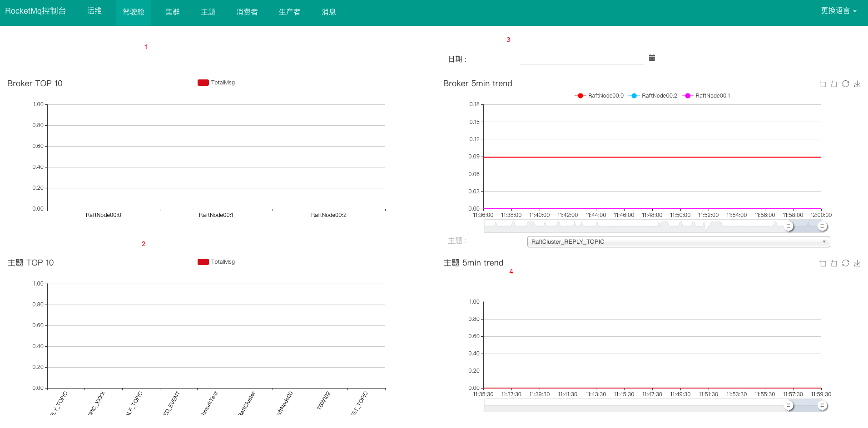This screenshot has height=428, width=868.
Task: Click the RaftNode00:0 axis label
Action: 104,215
